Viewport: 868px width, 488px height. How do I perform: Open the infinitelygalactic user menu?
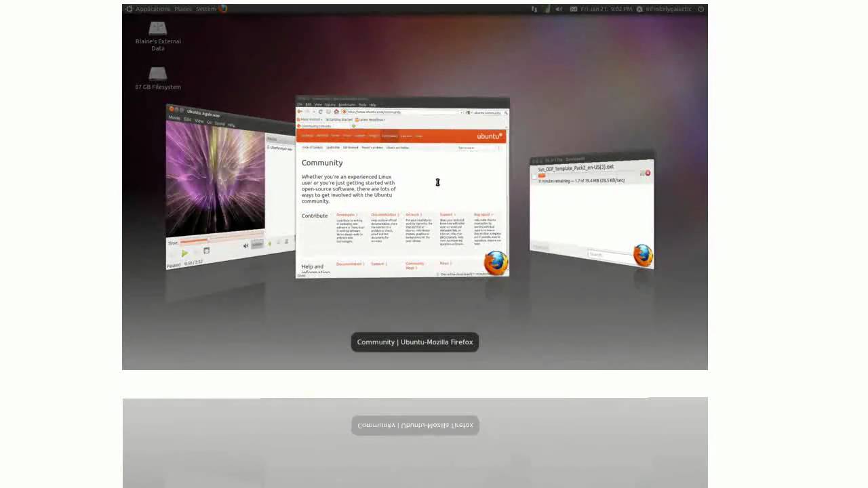(665, 9)
